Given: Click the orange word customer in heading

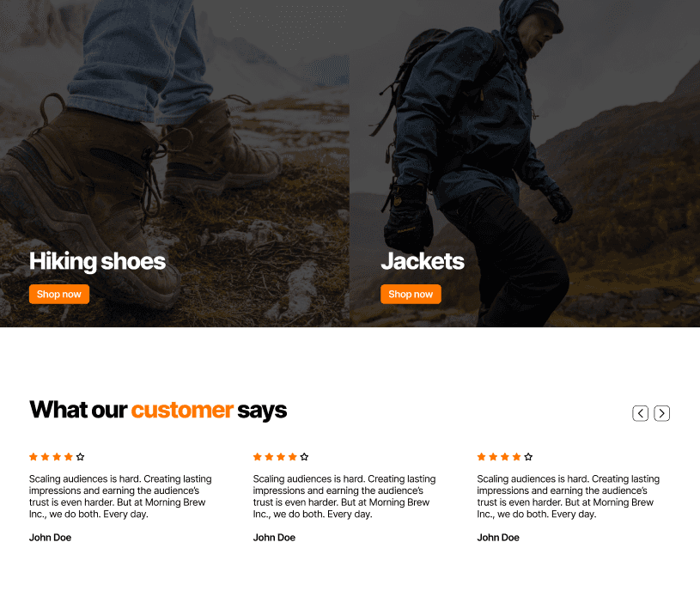Looking at the screenshot, I should (182, 410).
